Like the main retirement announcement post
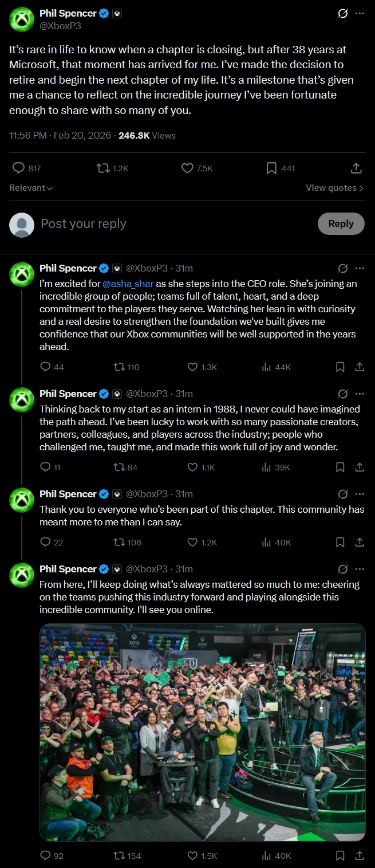 188,168
